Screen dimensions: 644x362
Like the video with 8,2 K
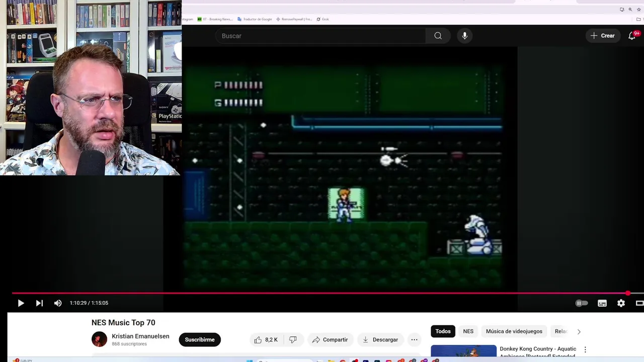pyautogui.click(x=266, y=340)
